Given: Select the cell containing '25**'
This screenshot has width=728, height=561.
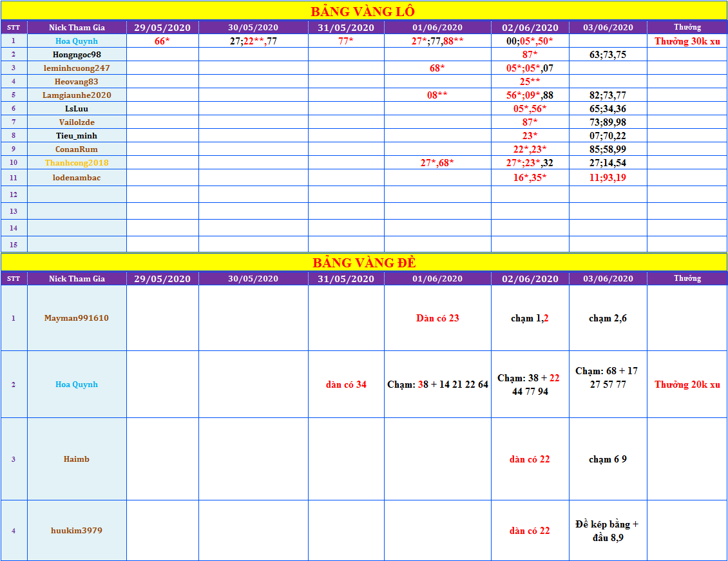Looking at the screenshot, I should 530,81.
